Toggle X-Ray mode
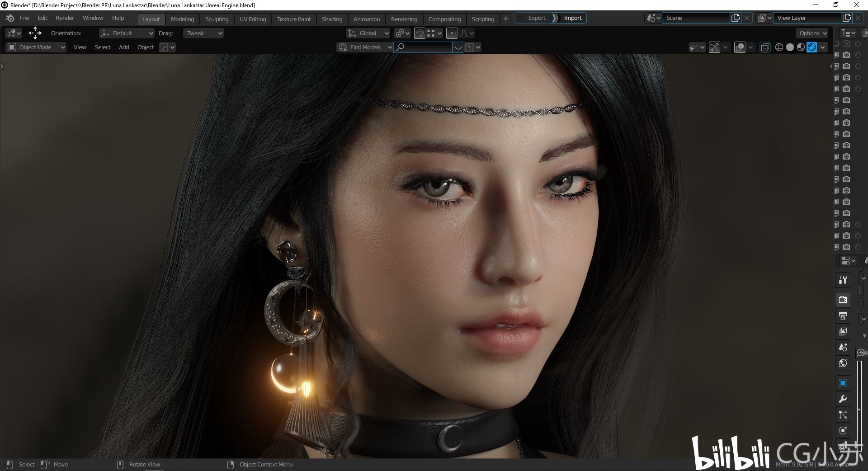The width and height of the screenshot is (868, 471). coord(765,47)
